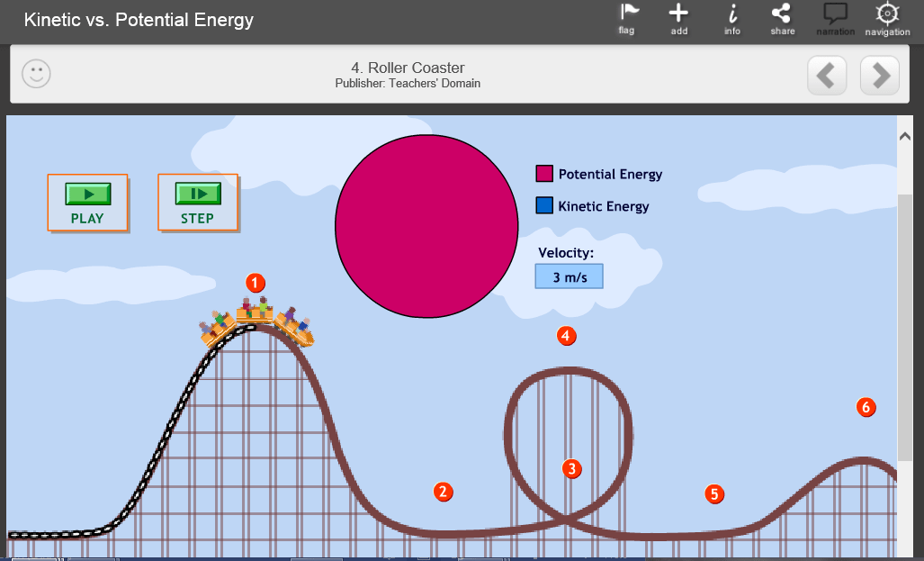The image size is (924, 561).
Task: Click the smiley face icon
Action: 36,72
